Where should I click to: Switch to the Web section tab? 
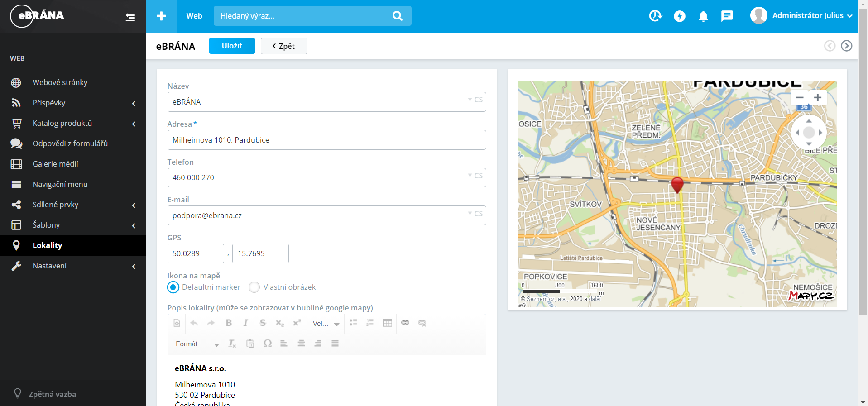(x=194, y=16)
